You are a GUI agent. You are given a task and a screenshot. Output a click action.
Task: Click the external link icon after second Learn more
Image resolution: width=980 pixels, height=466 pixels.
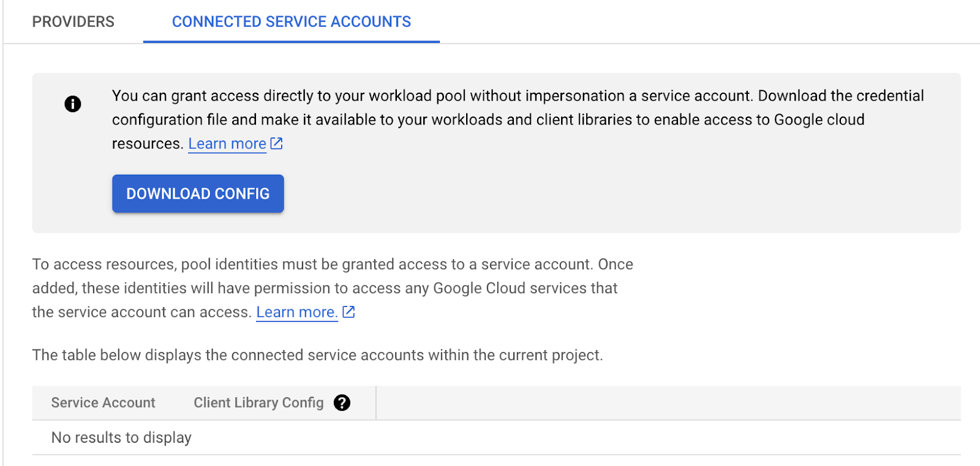[x=348, y=311]
